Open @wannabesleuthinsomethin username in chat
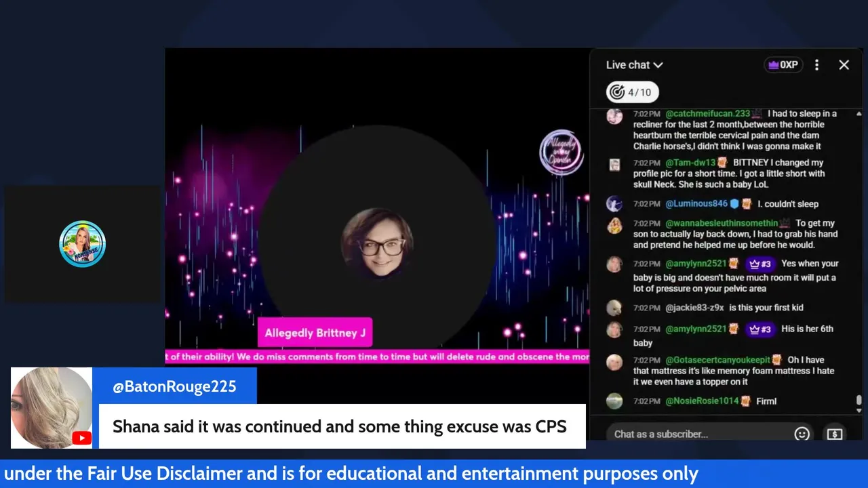This screenshot has width=868, height=488. (x=722, y=223)
